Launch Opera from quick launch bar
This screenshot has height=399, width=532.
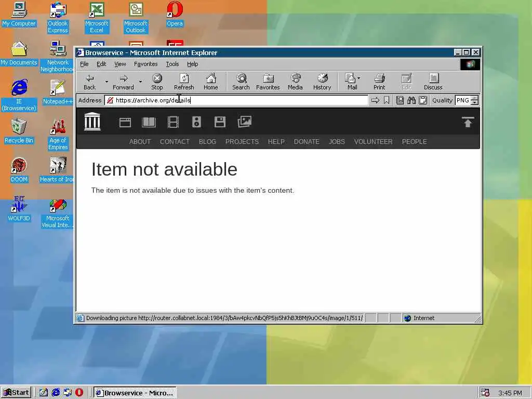pyautogui.click(x=79, y=393)
